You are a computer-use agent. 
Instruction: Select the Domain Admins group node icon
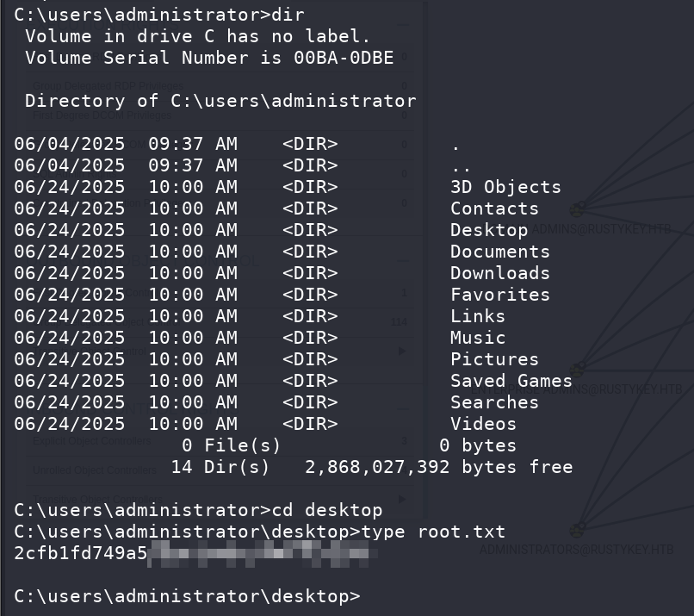(577, 209)
